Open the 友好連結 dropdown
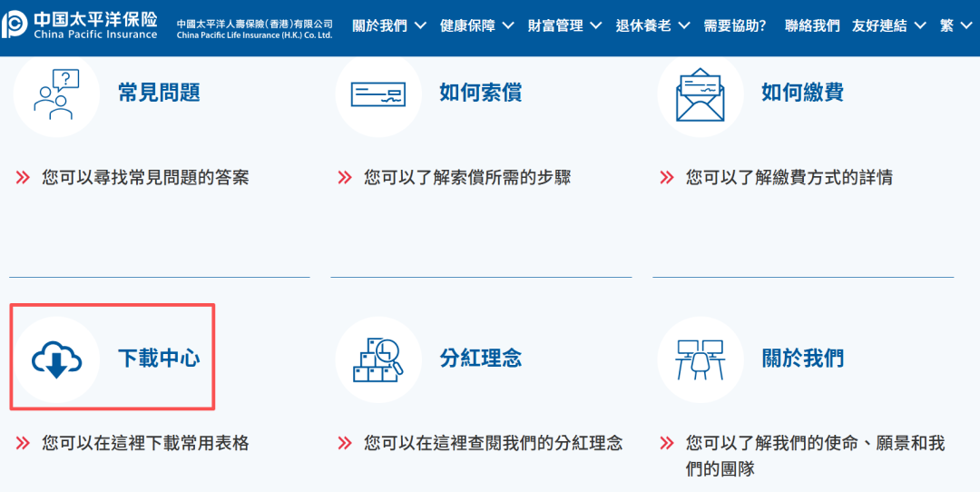 point(888,25)
